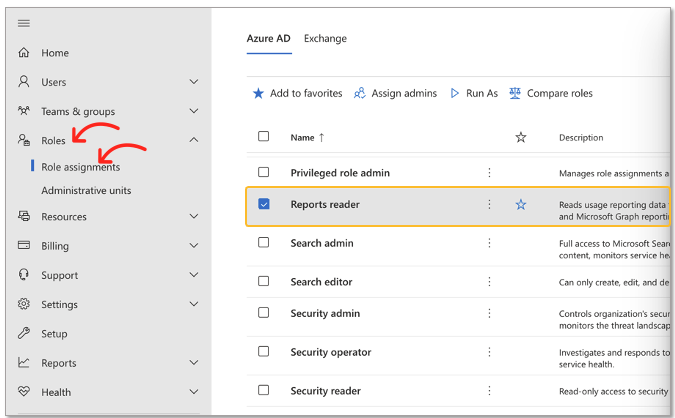The height and width of the screenshot is (418, 675).
Task: Expand the Health section chevron
Action: [x=194, y=392]
